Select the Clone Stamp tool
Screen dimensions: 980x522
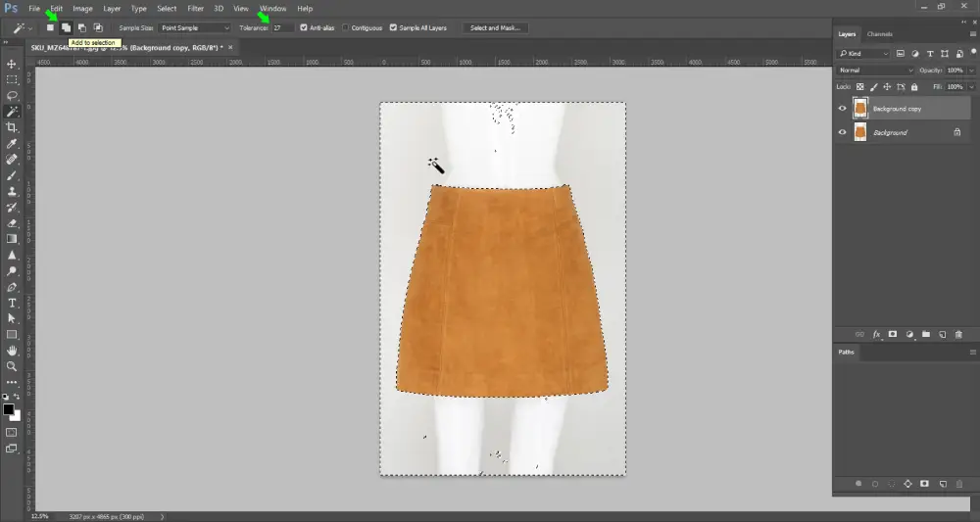pos(11,192)
